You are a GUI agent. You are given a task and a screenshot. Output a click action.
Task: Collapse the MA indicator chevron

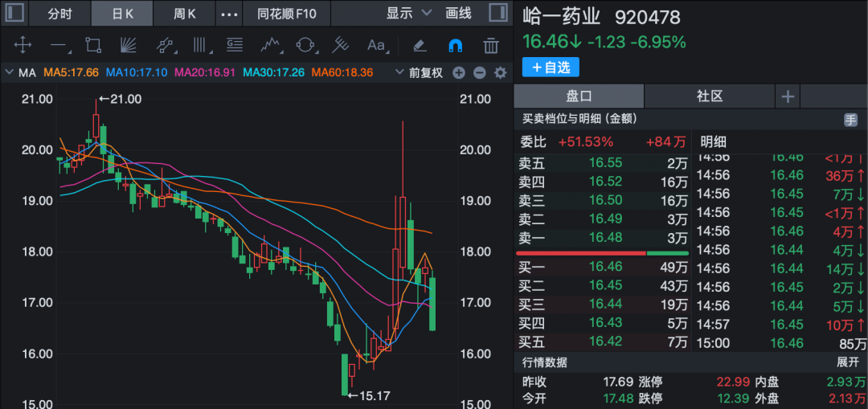pyautogui.click(x=10, y=73)
